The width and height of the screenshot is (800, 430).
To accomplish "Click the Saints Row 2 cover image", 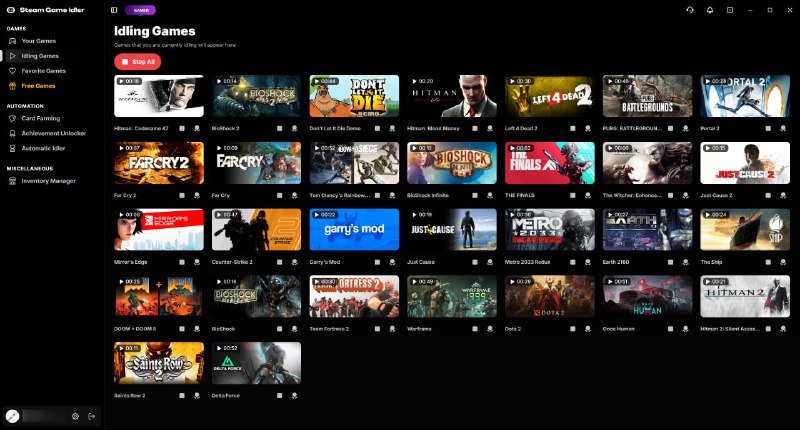I will pyautogui.click(x=159, y=363).
